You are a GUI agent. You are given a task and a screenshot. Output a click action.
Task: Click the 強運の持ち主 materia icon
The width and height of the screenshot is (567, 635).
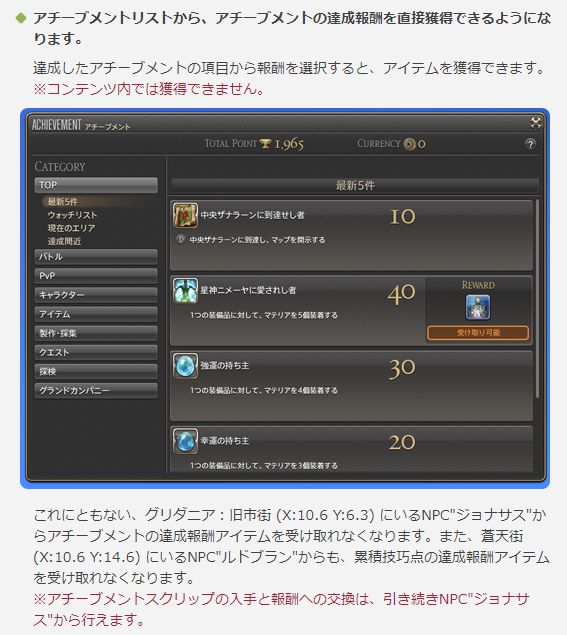[185, 366]
